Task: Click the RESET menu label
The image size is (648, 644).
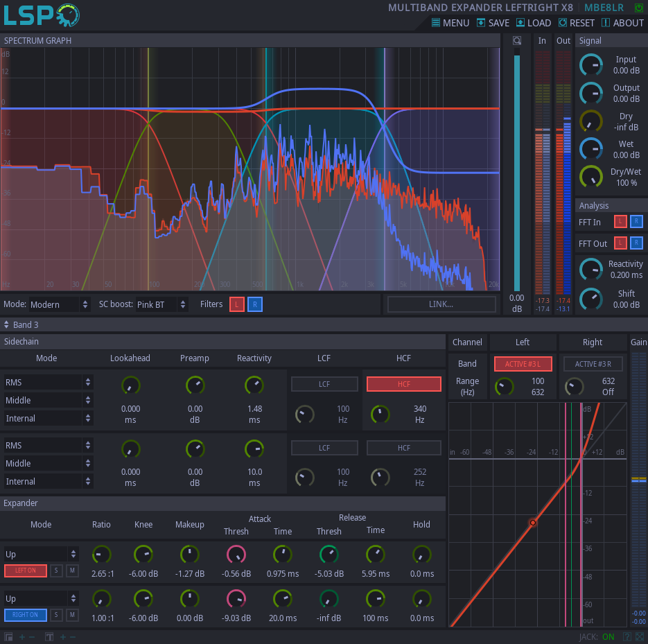Action: point(582,23)
